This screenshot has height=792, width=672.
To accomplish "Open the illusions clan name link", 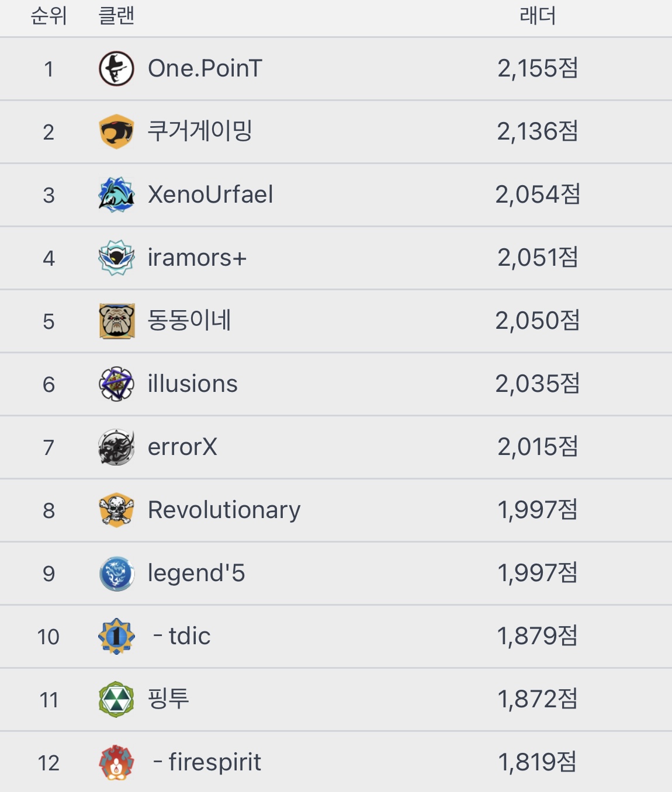I will click(192, 384).
